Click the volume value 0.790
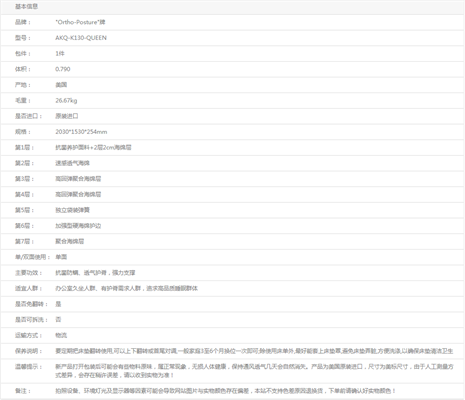 [63, 69]
